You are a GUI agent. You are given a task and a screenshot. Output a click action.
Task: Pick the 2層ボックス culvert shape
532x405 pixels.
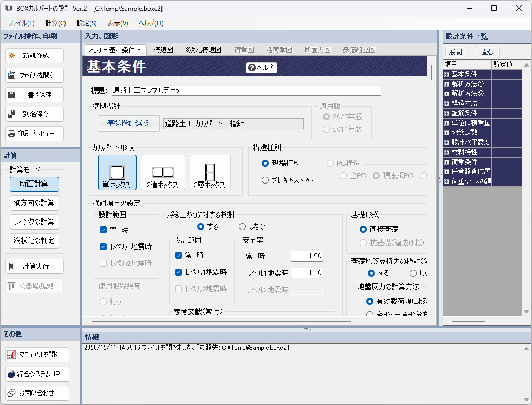click(x=210, y=172)
